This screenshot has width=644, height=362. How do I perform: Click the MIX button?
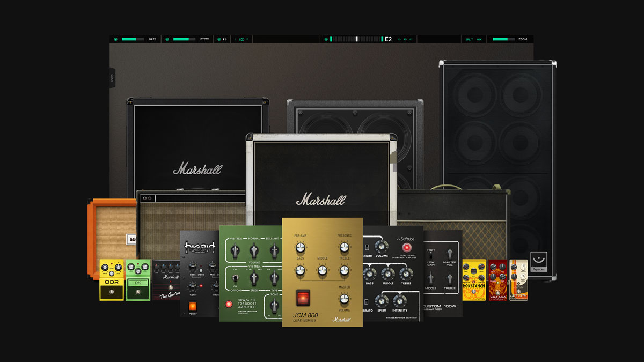tap(479, 39)
